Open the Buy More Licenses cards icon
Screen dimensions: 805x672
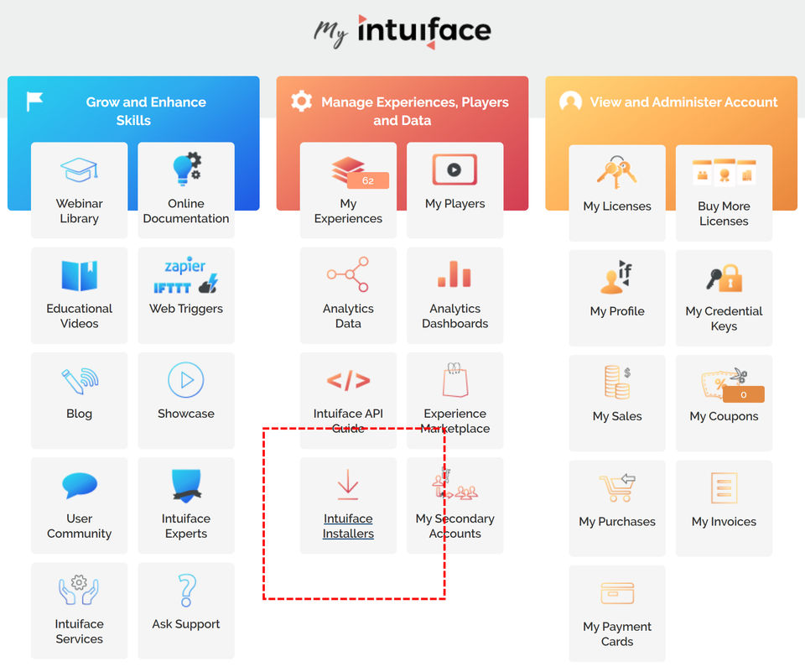(x=724, y=172)
